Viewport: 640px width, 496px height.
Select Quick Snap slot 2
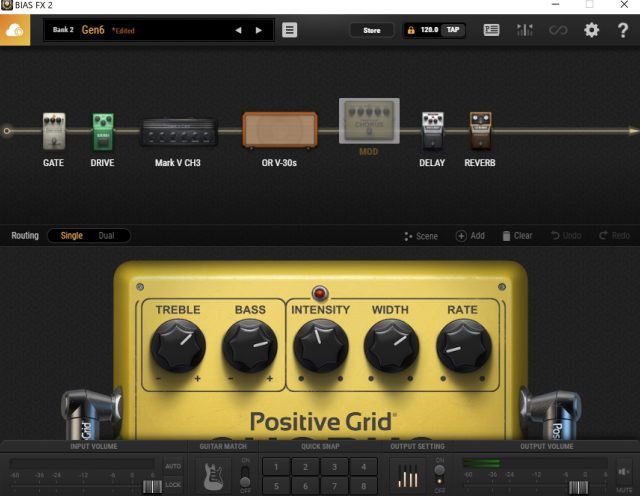click(305, 467)
